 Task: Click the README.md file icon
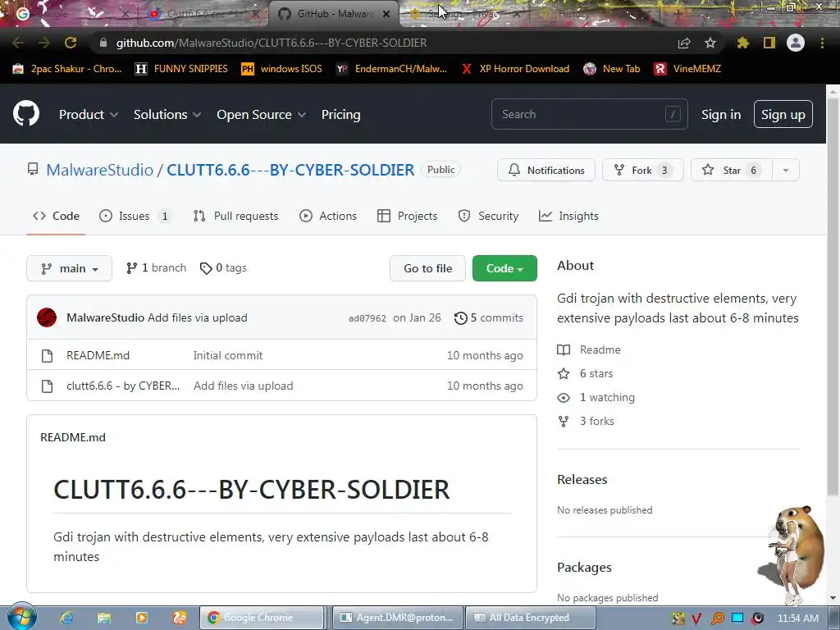(47, 356)
